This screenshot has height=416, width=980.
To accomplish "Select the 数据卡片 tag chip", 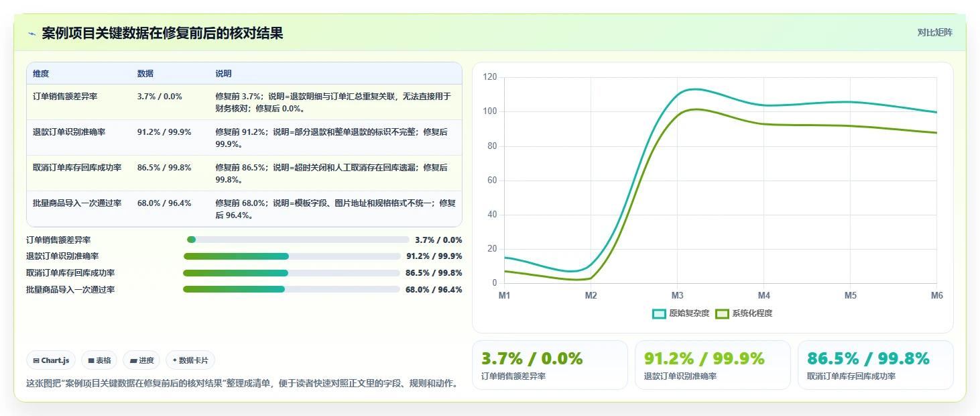I will pos(190,360).
